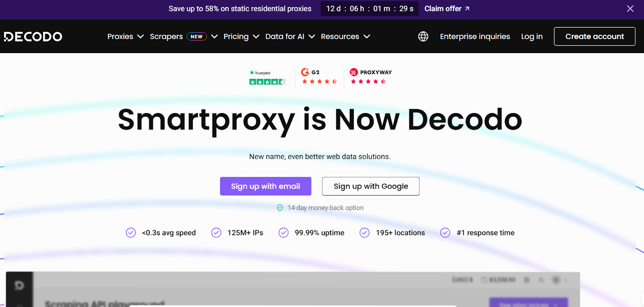Click Sign up with Google
Screen dimensions: 644x307
371,186
